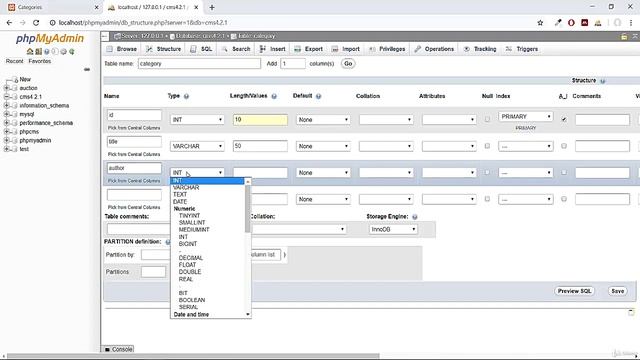Screen dimensions: 640x360
Task: Uncheck auto-increment for id column
Action: (x=564, y=120)
